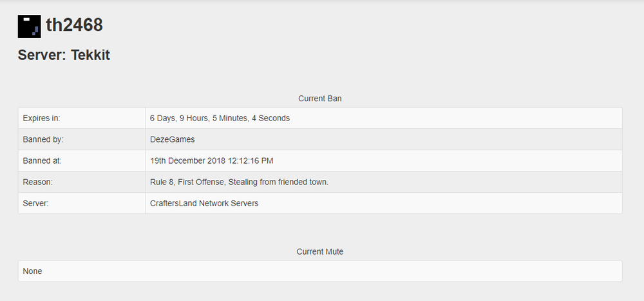Click the 'Banned at:' label cell
Viewport: 644px width, 301px height.
tap(42, 160)
